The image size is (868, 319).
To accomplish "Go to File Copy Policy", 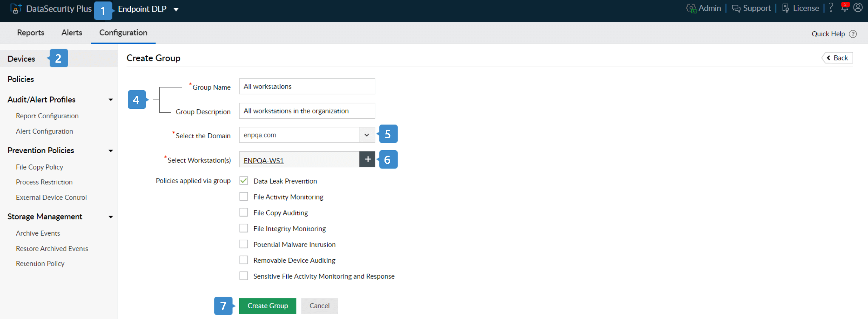I will pyautogui.click(x=39, y=167).
